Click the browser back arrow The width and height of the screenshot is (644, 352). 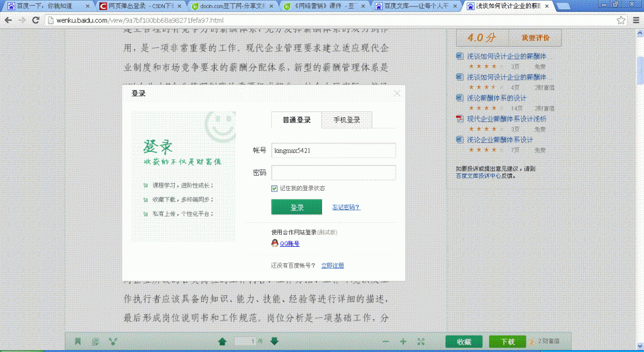(8, 20)
